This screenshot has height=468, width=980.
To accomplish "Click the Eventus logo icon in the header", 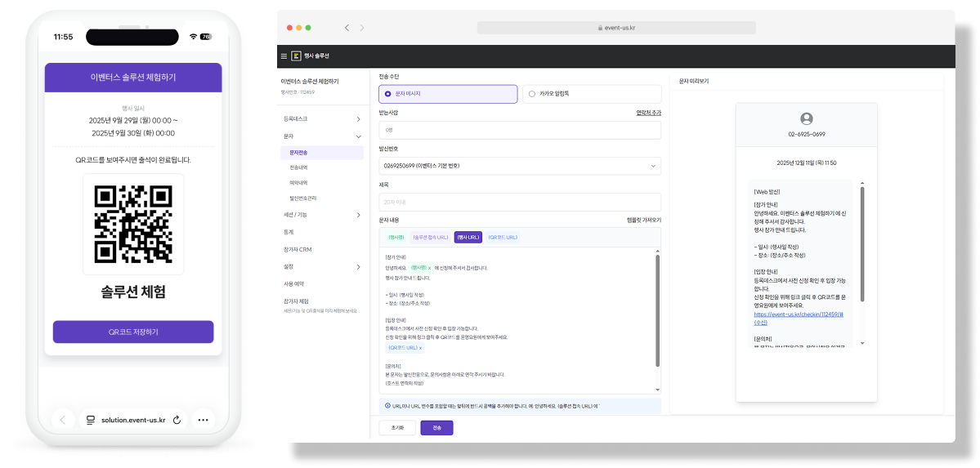I will (x=296, y=56).
